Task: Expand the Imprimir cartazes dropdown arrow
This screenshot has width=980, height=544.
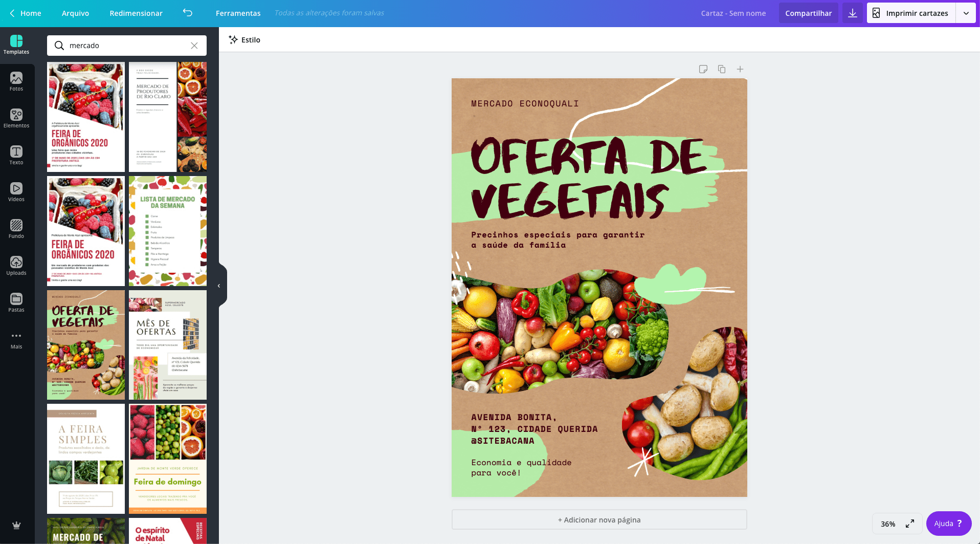Action: point(966,13)
